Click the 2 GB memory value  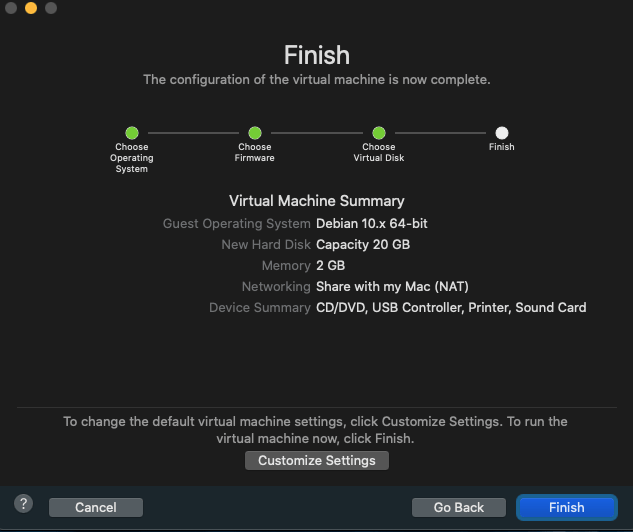331,266
